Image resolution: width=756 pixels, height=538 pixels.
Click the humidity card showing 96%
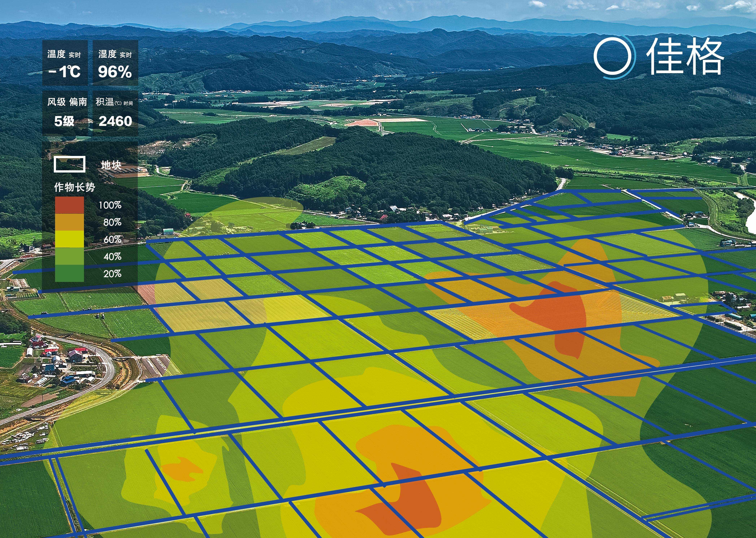tap(115, 63)
